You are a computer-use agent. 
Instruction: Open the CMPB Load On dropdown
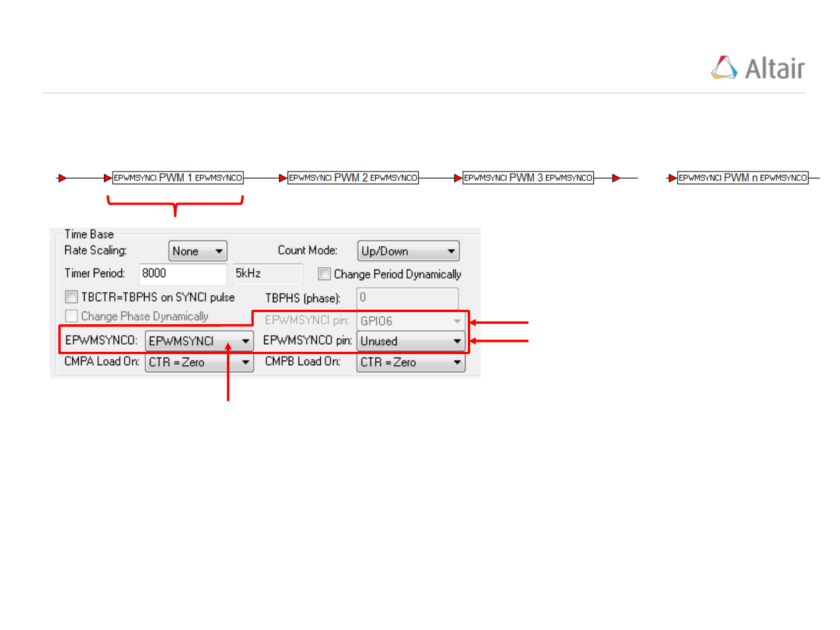411,362
